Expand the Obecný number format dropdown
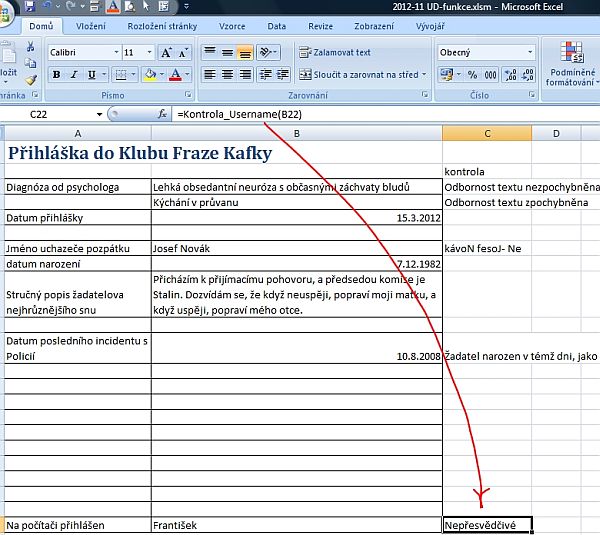 (x=530, y=52)
